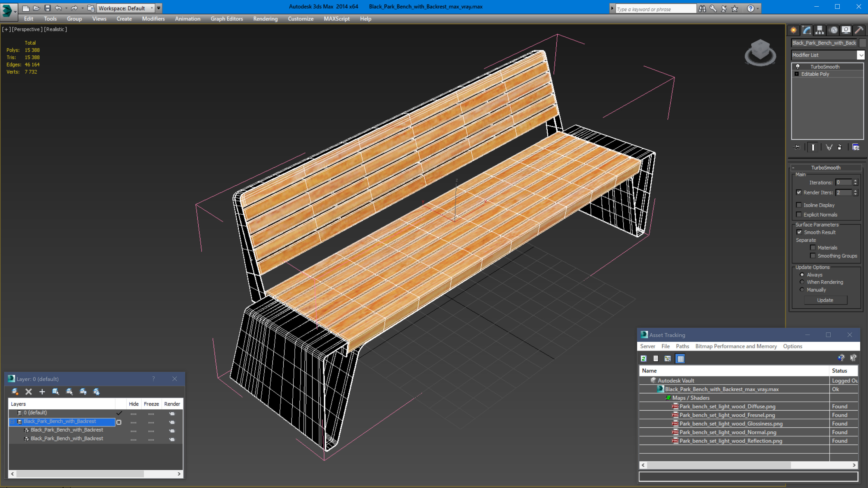
Task: Expand Editable Poly in modifier stack
Action: click(x=797, y=74)
